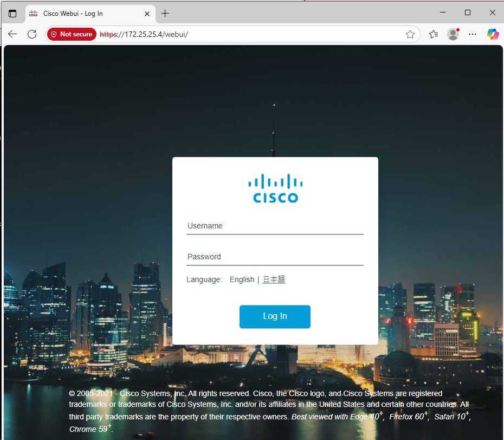Open a new tab with the plus button
The height and width of the screenshot is (440, 504).
165,14
